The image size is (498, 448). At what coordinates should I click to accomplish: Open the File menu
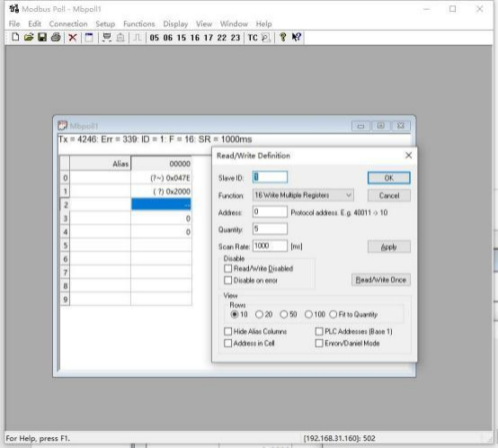click(14, 23)
